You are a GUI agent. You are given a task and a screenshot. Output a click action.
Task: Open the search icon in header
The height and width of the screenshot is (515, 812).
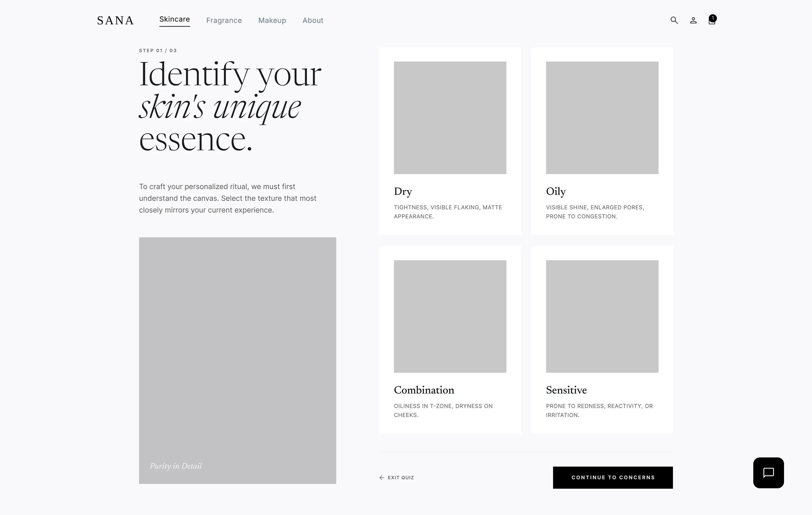(674, 20)
